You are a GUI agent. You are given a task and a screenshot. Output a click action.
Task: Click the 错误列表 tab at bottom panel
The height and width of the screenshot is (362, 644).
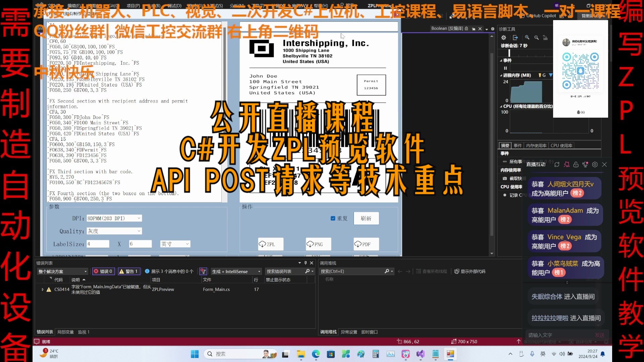pyautogui.click(x=45, y=331)
